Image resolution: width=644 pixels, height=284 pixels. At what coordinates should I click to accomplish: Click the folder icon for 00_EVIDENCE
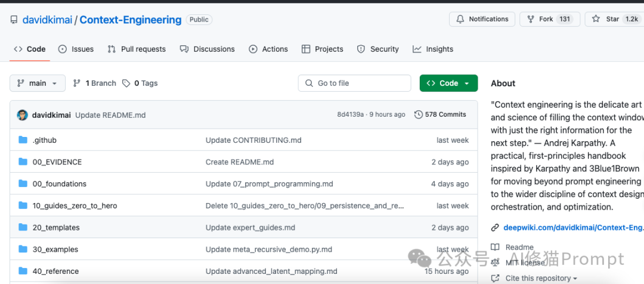(23, 162)
